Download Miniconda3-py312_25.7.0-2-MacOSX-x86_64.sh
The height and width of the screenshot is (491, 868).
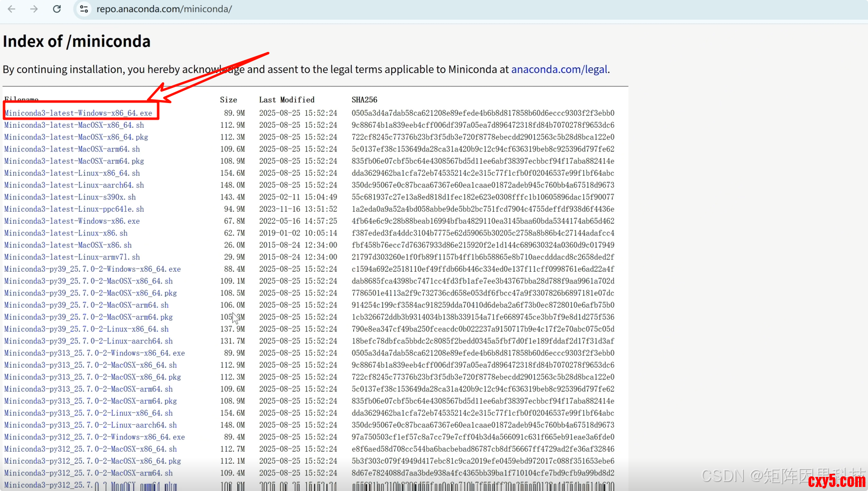90,449
